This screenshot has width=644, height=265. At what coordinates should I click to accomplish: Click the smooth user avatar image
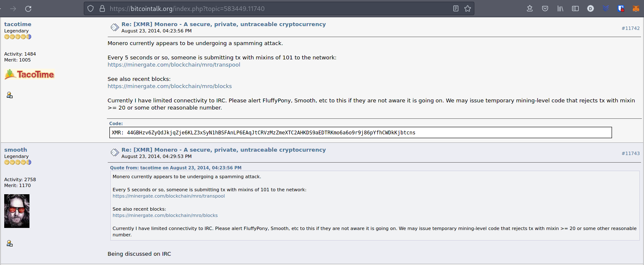[x=17, y=211]
